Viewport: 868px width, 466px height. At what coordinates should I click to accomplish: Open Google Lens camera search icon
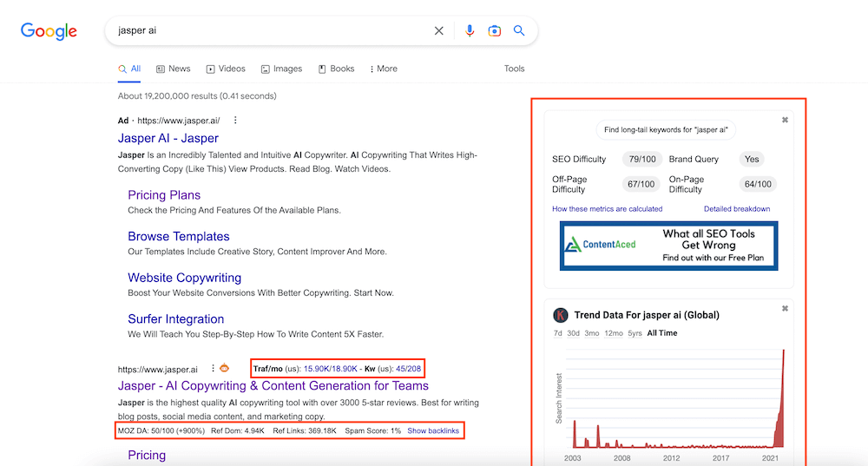point(495,31)
